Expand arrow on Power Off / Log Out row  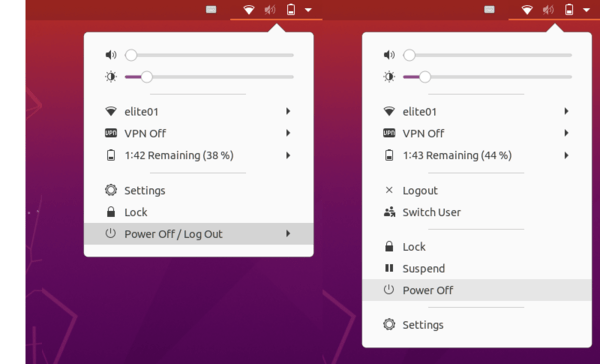pos(288,233)
